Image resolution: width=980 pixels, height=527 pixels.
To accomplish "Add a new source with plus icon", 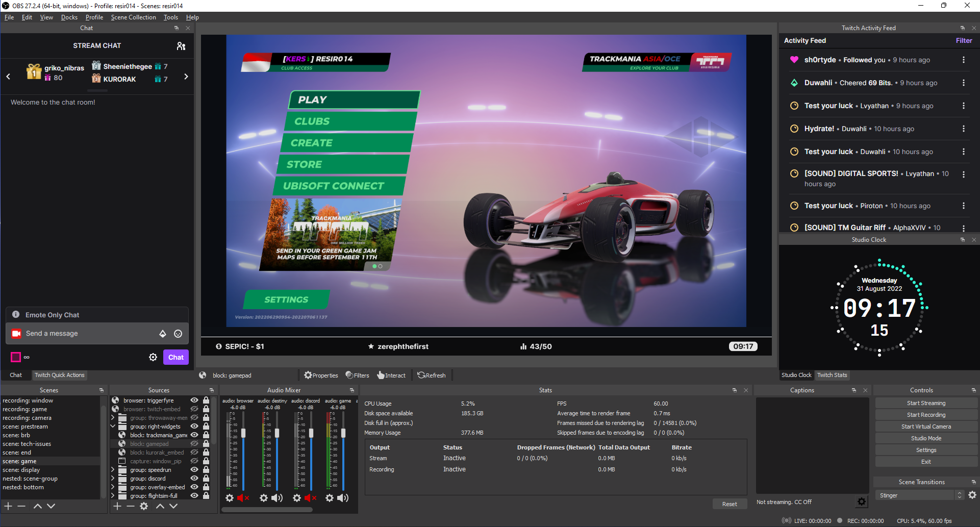I will click(117, 506).
